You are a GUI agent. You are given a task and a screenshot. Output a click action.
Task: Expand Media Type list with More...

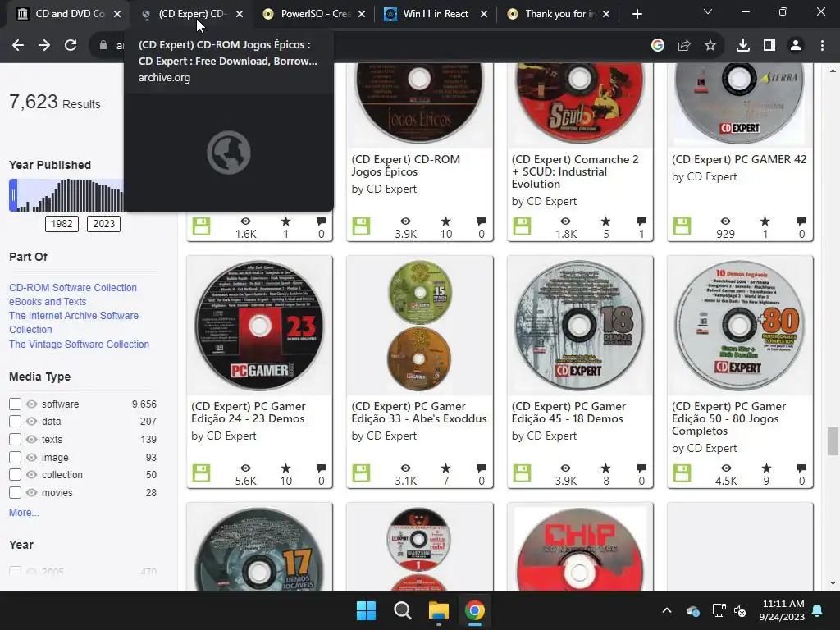point(24,513)
